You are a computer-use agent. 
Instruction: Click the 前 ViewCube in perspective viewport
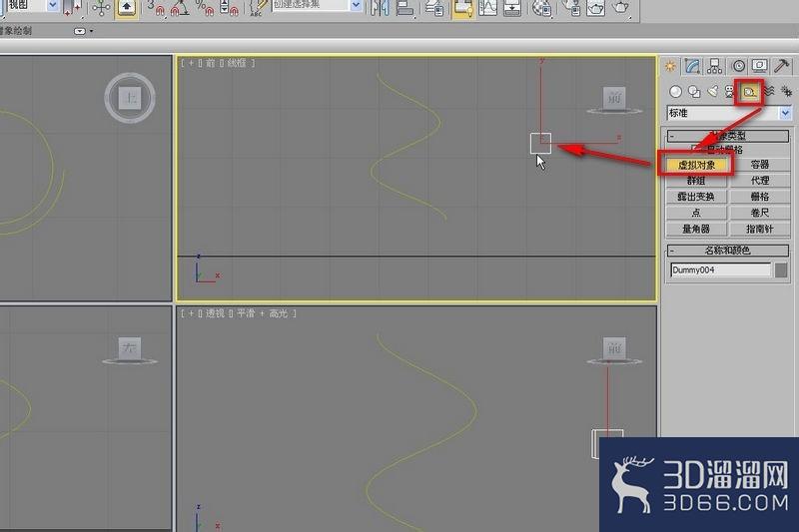coord(614,348)
